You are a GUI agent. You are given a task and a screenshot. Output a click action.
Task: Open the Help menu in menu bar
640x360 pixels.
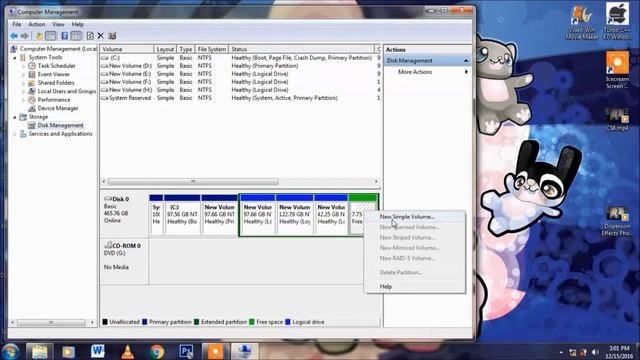tap(78, 24)
